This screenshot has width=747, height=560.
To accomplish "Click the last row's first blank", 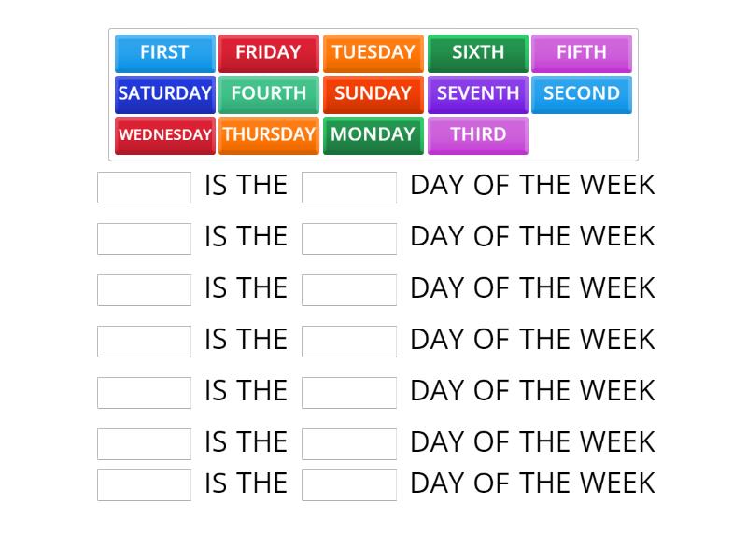I will [143, 484].
